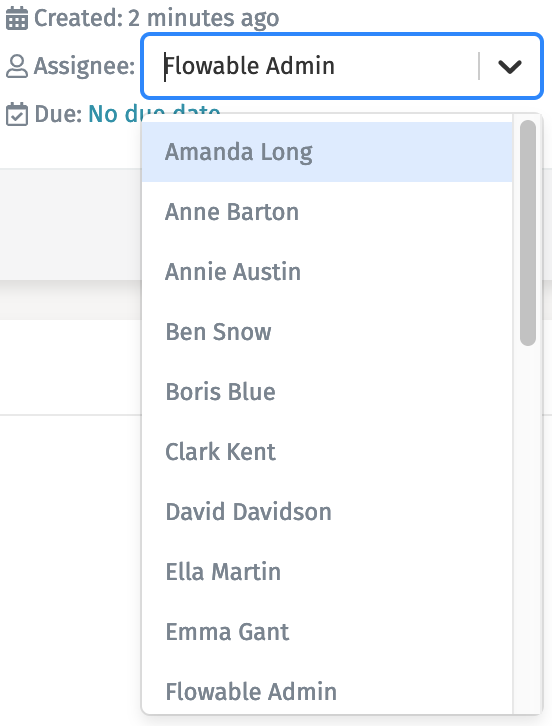Image resolution: width=552 pixels, height=726 pixels.
Task: Assign the task to David Davidson
Action: [x=327, y=512]
